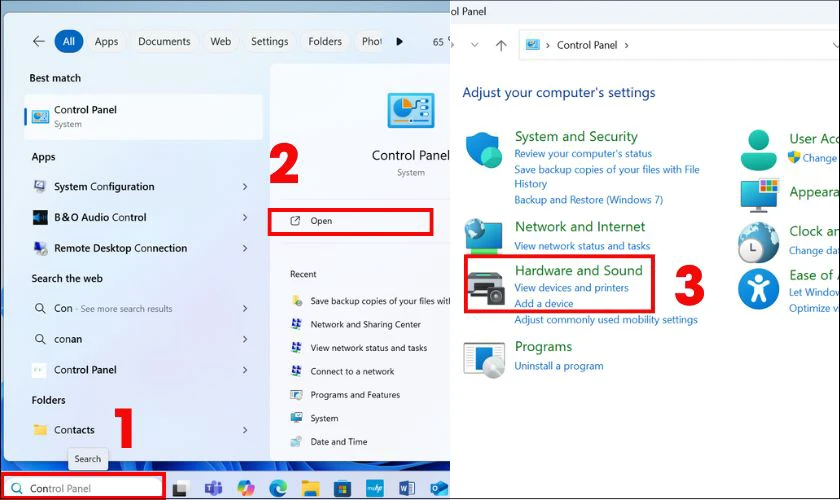Open recent Date and Time item
Screen dimensions: 840x500
[x=339, y=442]
